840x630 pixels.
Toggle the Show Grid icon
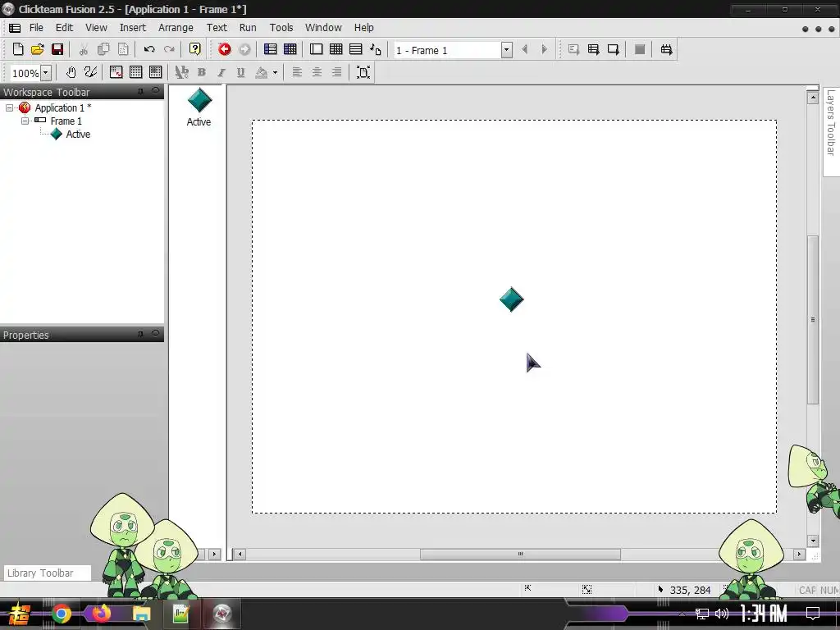click(x=136, y=72)
